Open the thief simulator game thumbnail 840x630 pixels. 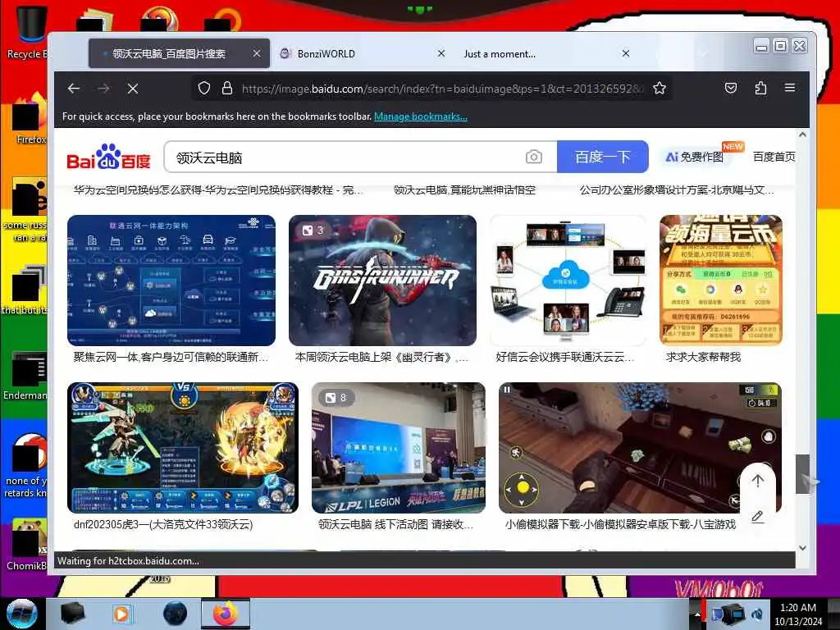click(x=640, y=448)
